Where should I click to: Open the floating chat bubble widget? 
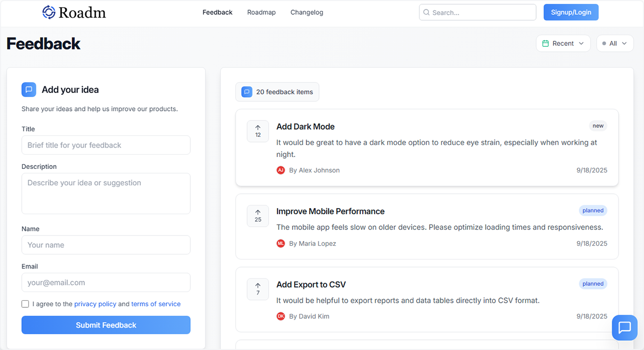click(625, 328)
